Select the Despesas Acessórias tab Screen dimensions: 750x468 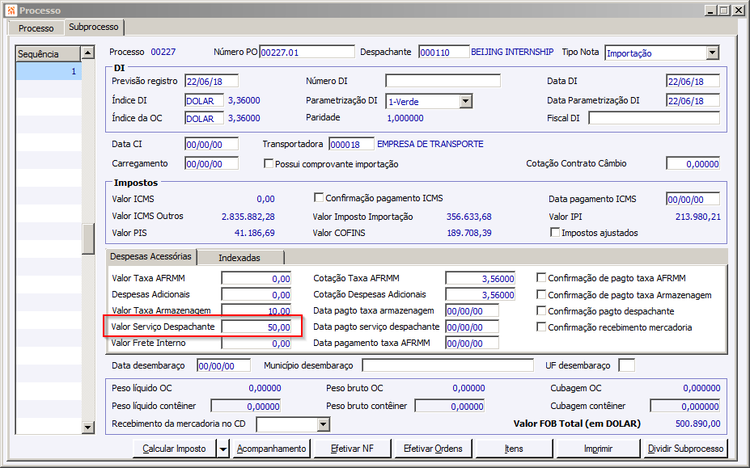[150, 257]
